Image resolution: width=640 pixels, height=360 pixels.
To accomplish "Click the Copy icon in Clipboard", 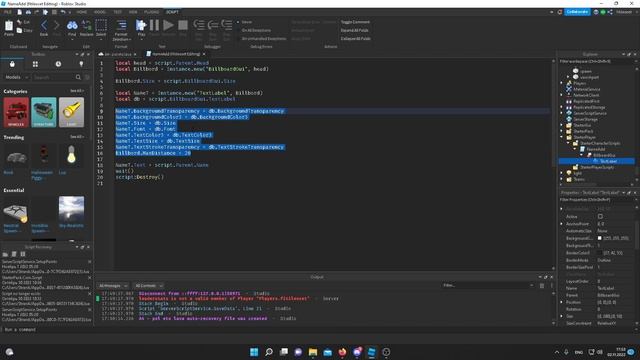I will coord(20,30).
